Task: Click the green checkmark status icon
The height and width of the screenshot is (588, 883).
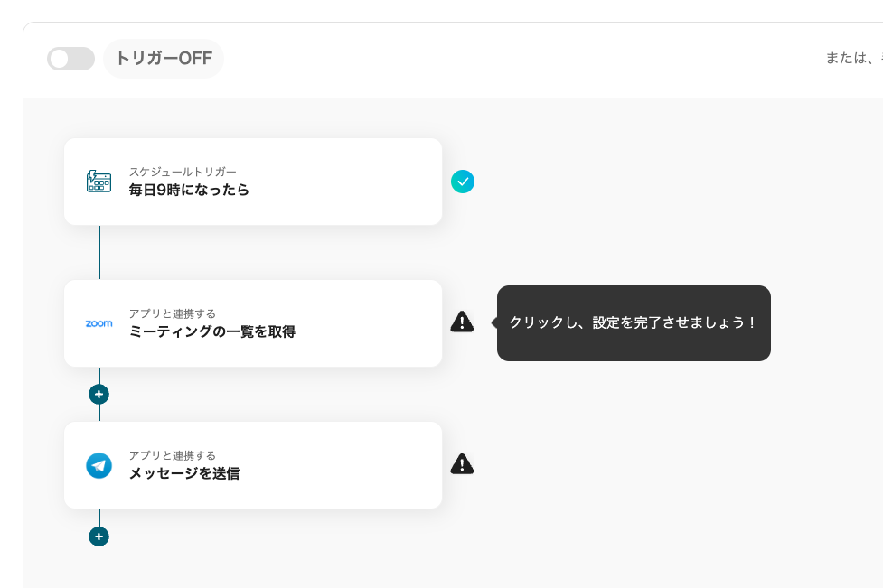Action: coord(463,182)
